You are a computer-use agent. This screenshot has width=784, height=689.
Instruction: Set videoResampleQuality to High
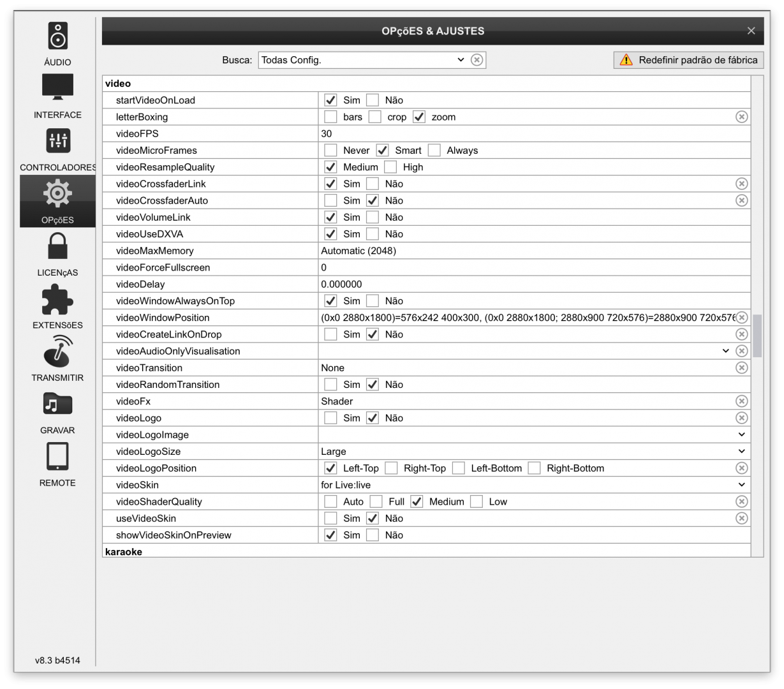390,167
